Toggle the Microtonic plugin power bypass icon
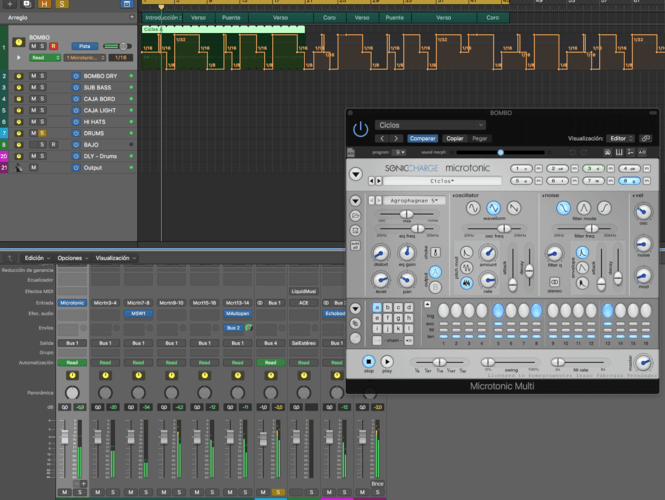Screen dimensions: 665x500 [x=360, y=129]
